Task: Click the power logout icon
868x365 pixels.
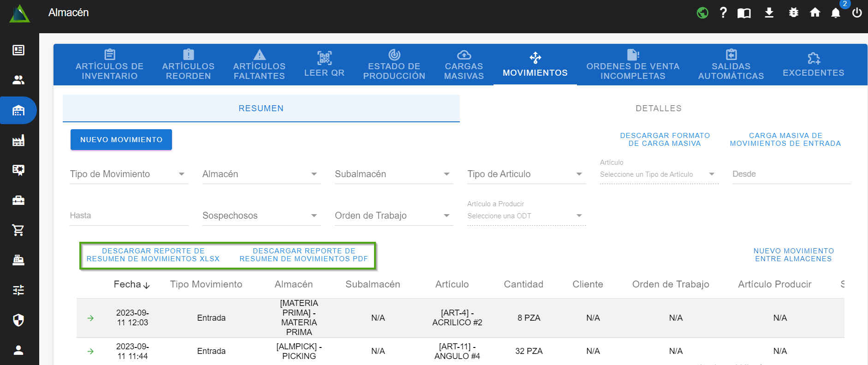Action: pos(857,13)
